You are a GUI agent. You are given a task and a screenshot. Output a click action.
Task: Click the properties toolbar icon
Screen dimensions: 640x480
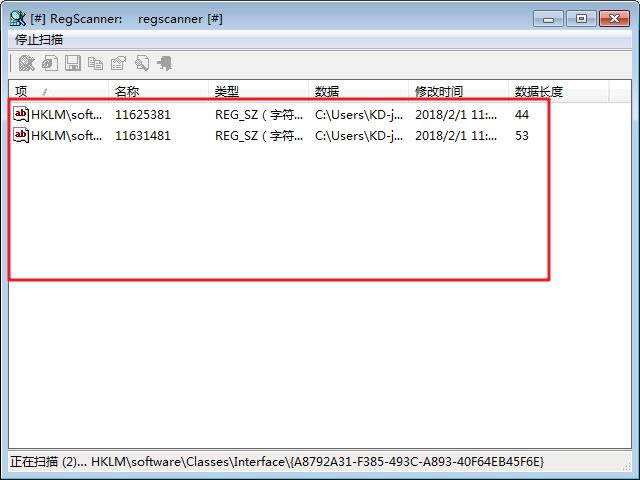(118, 63)
